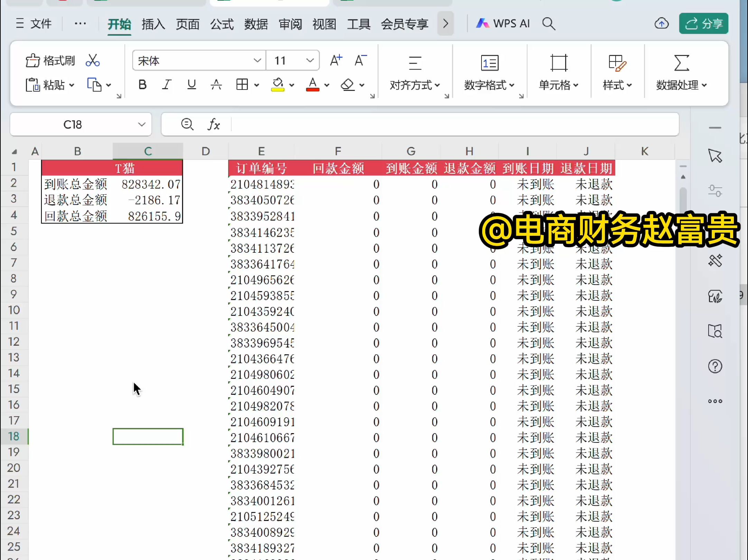Click the cloud upload icon

[x=661, y=24]
